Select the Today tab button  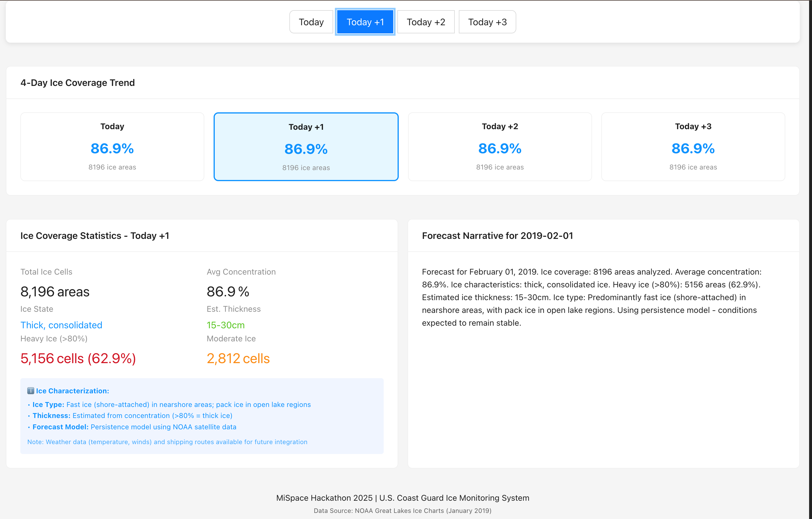point(311,22)
